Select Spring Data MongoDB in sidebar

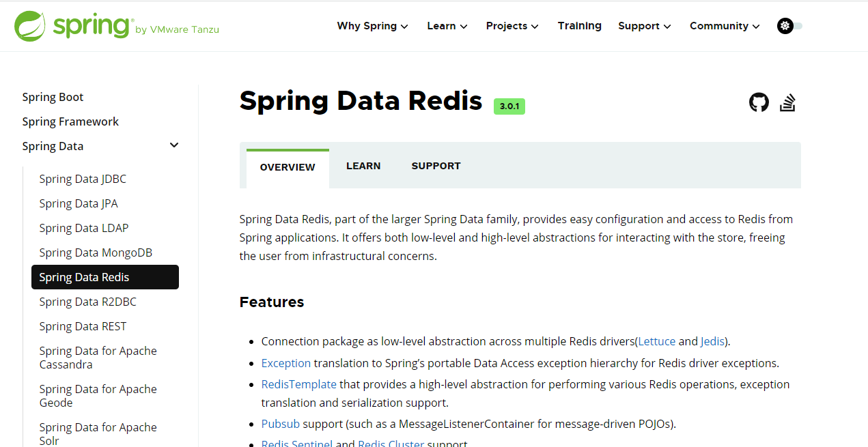pos(96,253)
